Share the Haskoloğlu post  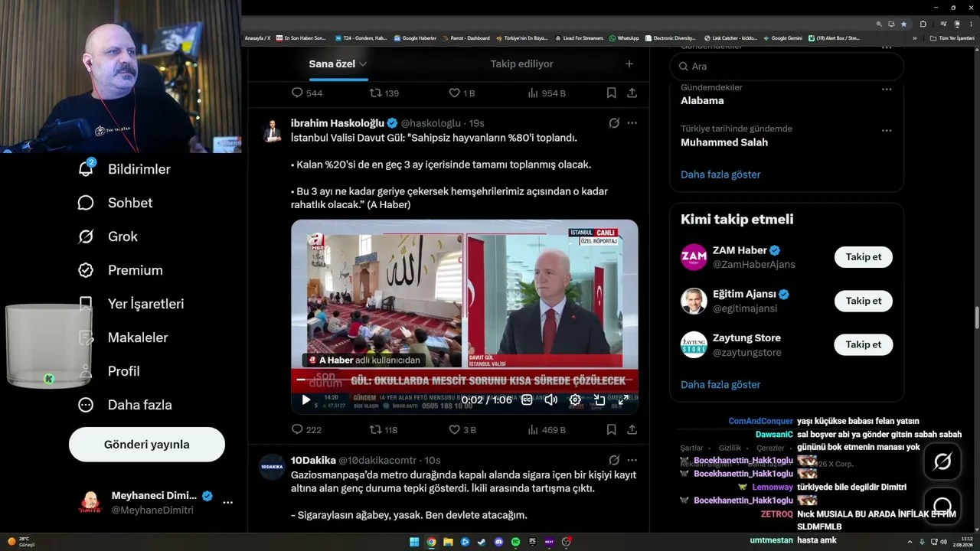(x=632, y=430)
